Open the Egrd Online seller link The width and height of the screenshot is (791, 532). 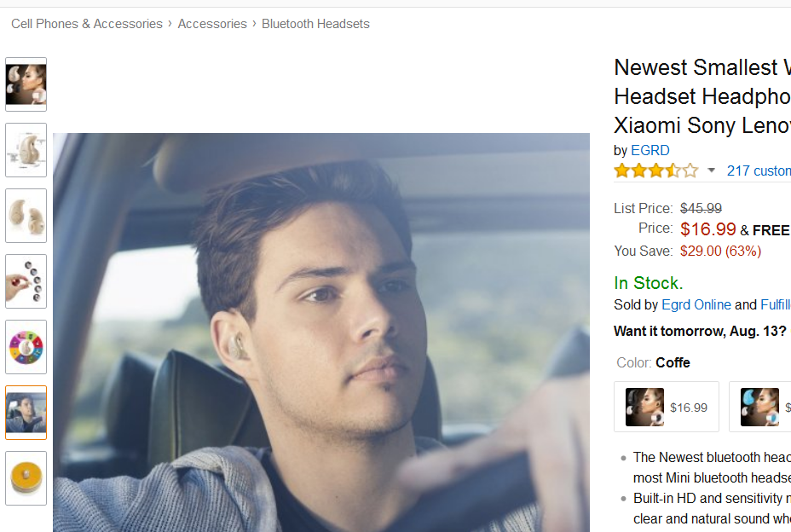[x=696, y=305]
